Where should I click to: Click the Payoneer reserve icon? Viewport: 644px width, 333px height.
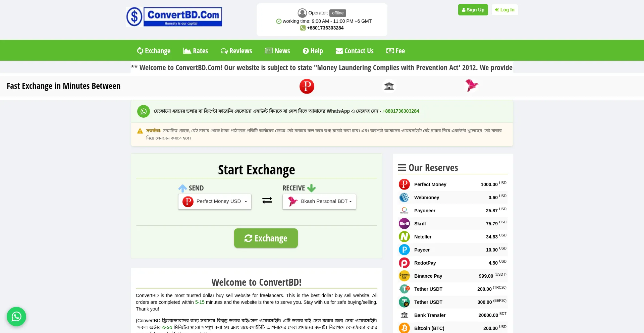click(x=404, y=211)
